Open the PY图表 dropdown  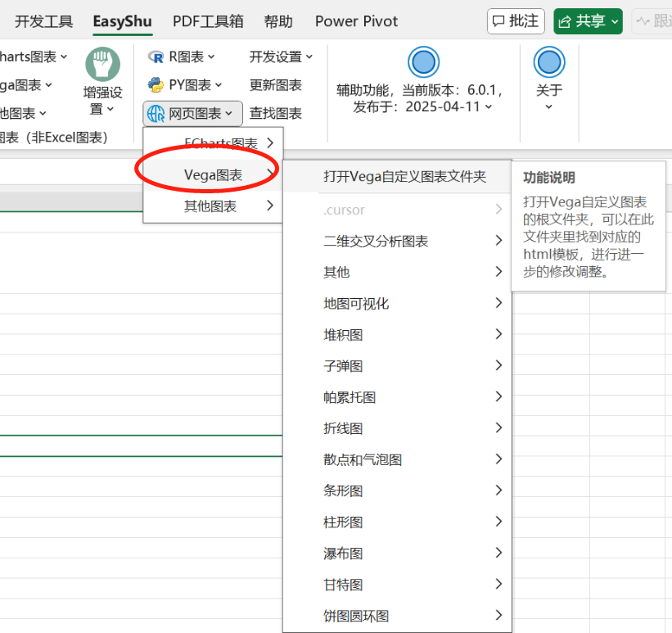(x=185, y=85)
